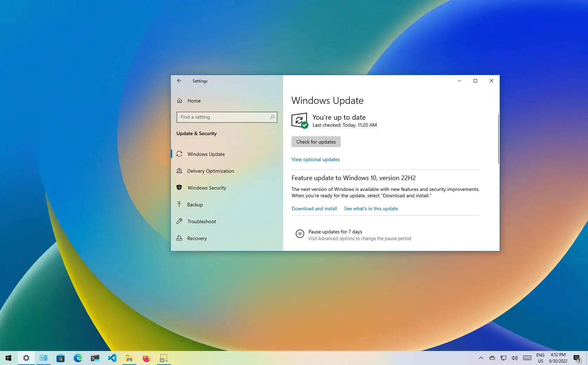Select Troubleshoot in the sidebar
This screenshot has width=588, height=365.
(201, 221)
